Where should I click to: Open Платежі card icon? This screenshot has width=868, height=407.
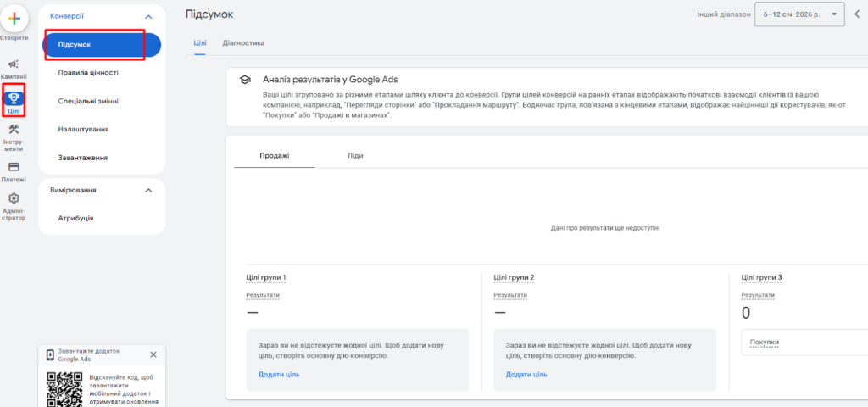[14, 168]
